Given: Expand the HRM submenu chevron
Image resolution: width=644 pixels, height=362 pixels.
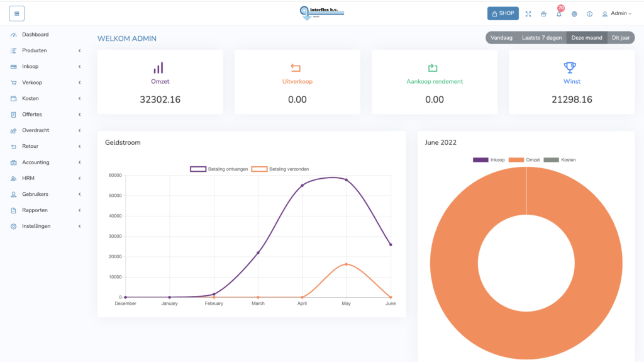Looking at the screenshot, I should click(80, 179).
